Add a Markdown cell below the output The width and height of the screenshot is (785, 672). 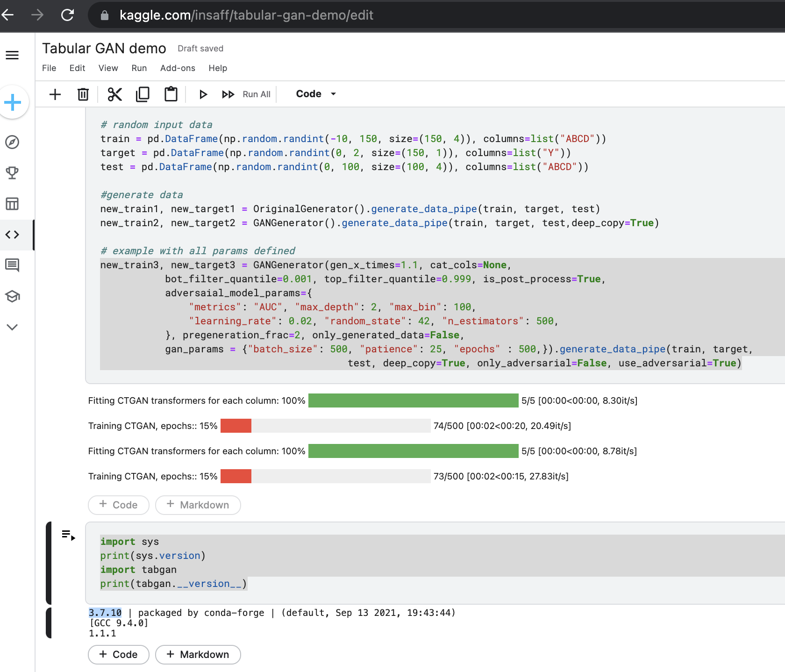click(x=198, y=655)
